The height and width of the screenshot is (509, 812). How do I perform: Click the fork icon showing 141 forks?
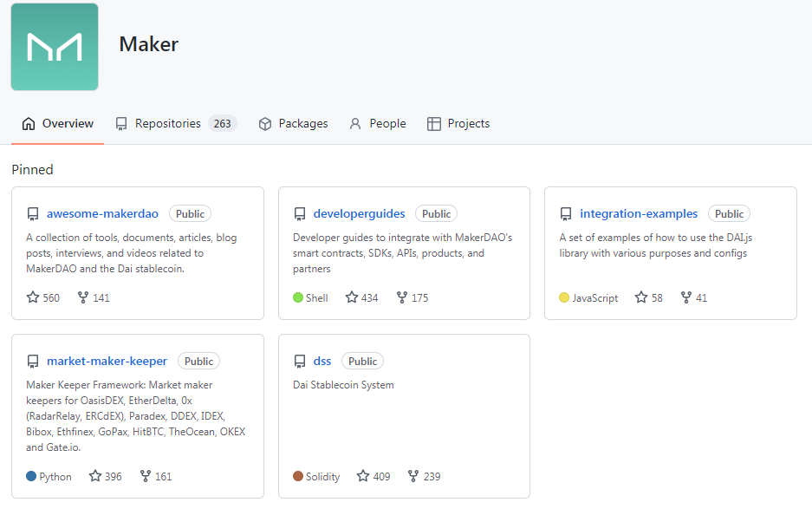click(x=83, y=297)
